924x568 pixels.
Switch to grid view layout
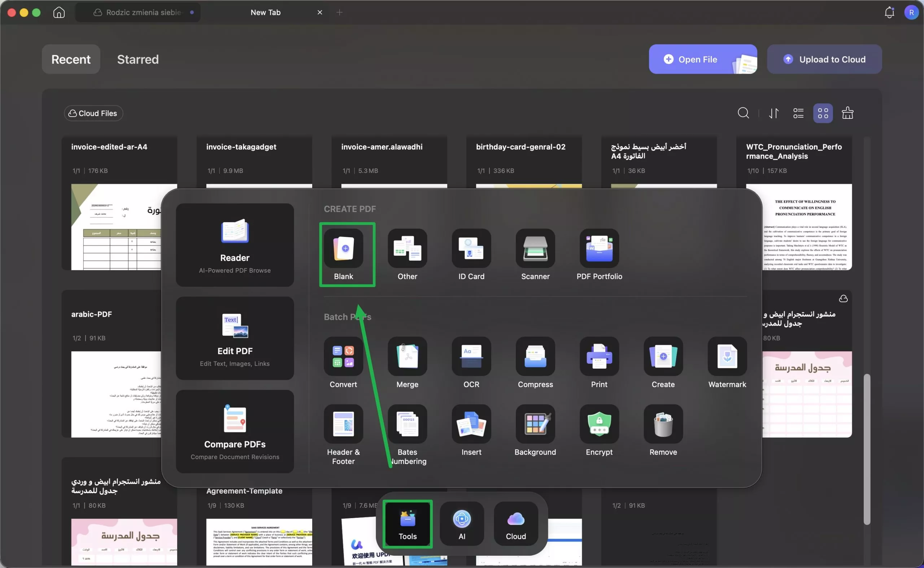pos(823,113)
